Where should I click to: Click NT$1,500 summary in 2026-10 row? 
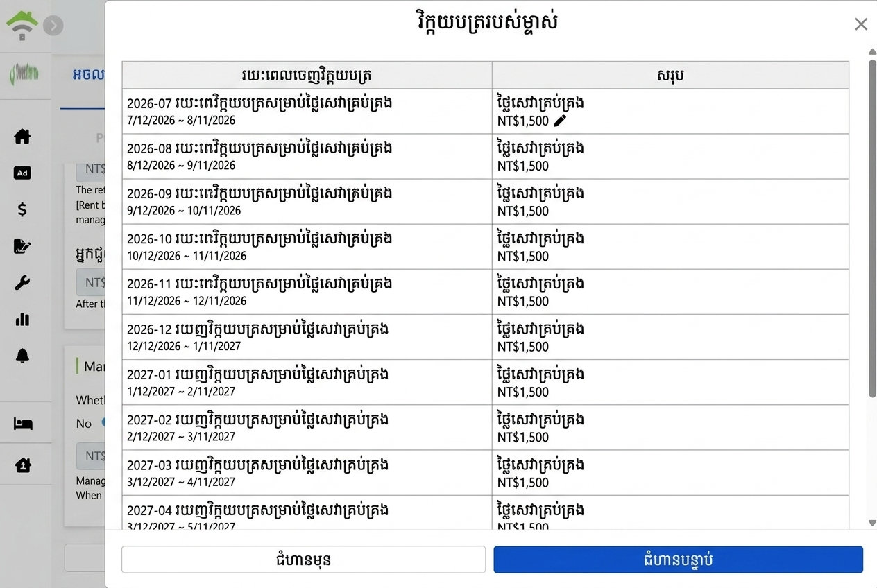click(523, 257)
